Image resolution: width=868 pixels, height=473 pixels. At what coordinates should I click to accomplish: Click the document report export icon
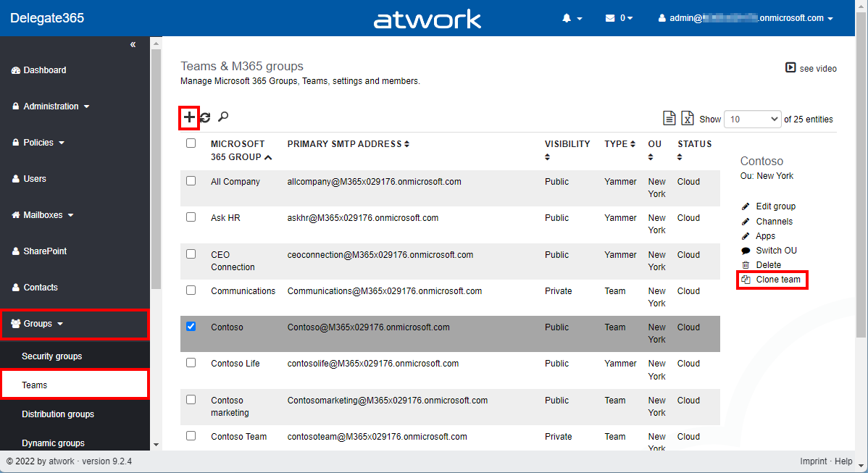coord(670,118)
